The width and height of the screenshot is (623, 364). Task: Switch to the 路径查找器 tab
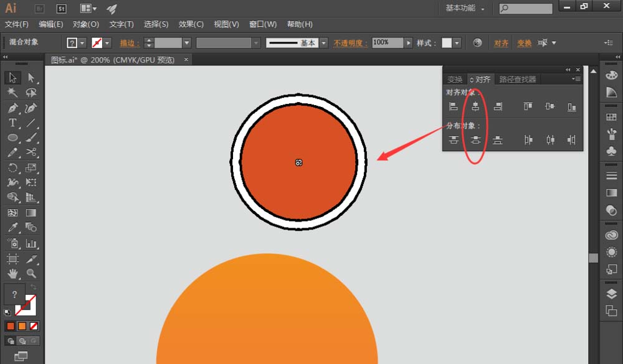[518, 80]
